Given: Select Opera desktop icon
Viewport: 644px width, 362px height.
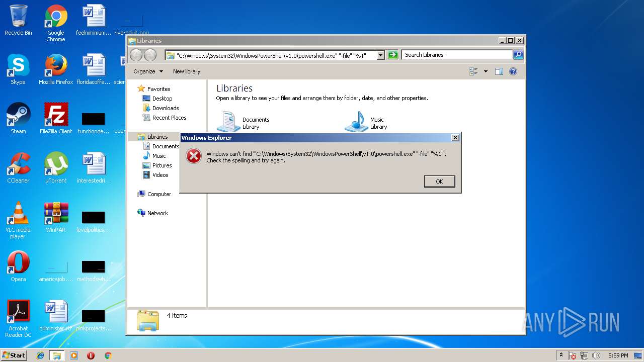Looking at the screenshot, I should tap(18, 266).
